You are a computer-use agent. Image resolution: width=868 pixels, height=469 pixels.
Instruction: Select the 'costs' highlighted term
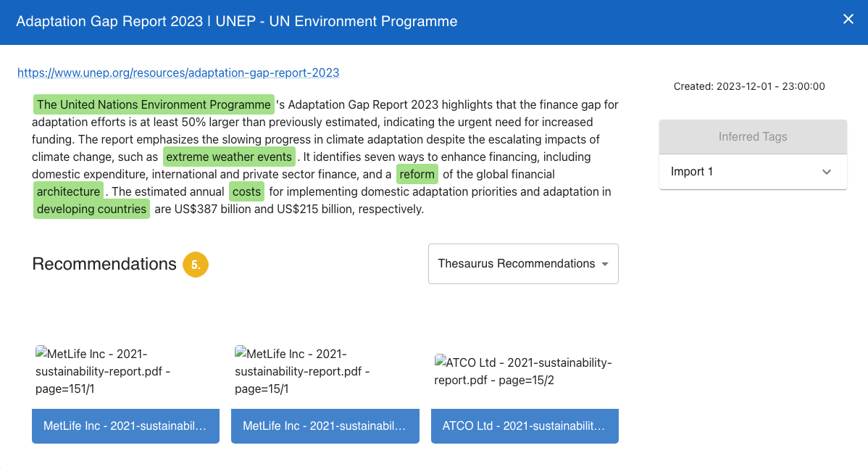246,191
